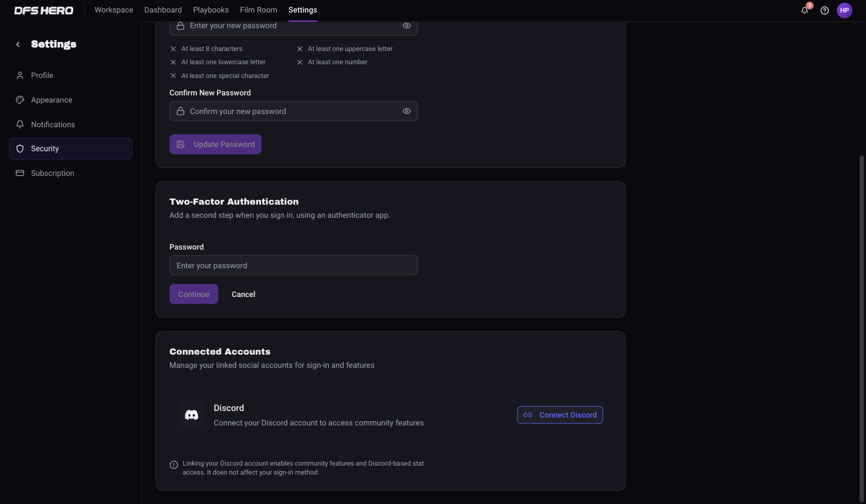Click the info icon beside Discord note
Viewport: 866px width, 504px height.
[x=174, y=464]
